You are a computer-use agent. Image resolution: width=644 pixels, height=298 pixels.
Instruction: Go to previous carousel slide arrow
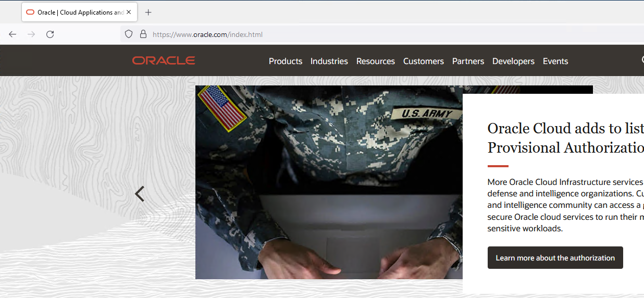(139, 194)
